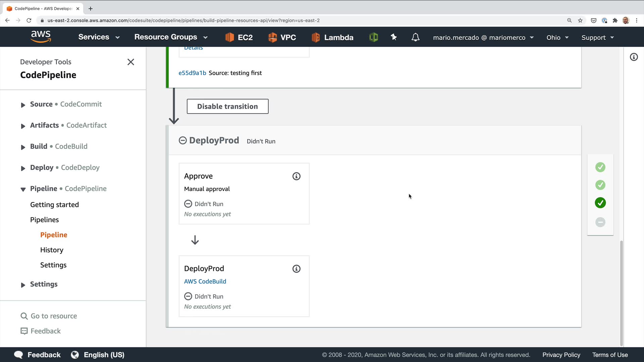Open the info panel icon at top right
This screenshot has height=362, width=644.
[x=634, y=57]
